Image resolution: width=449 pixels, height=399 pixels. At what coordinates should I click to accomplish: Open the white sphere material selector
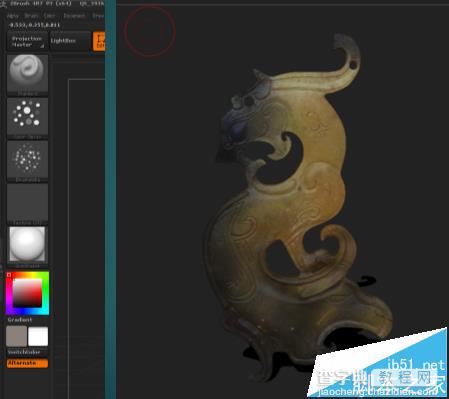coord(27,246)
